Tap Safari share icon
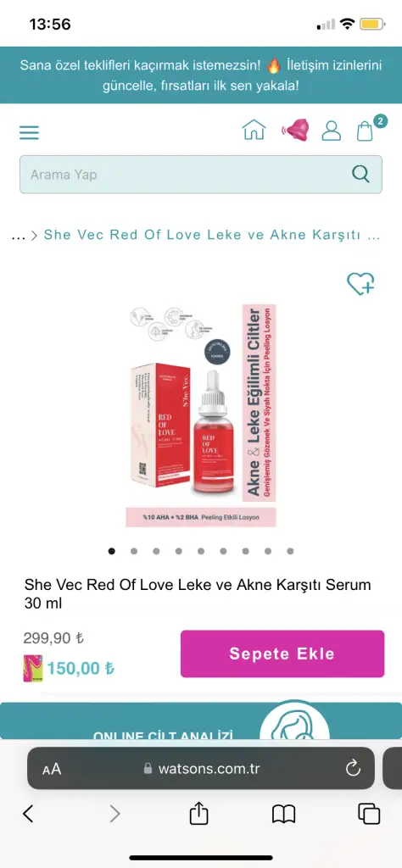Image resolution: width=402 pixels, height=868 pixels. 198,813
